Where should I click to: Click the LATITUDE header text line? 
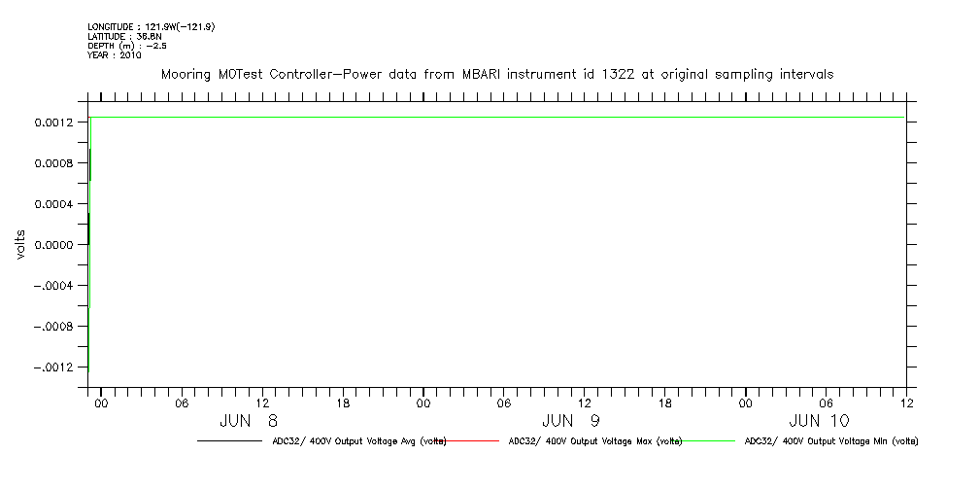coord(122,36)
